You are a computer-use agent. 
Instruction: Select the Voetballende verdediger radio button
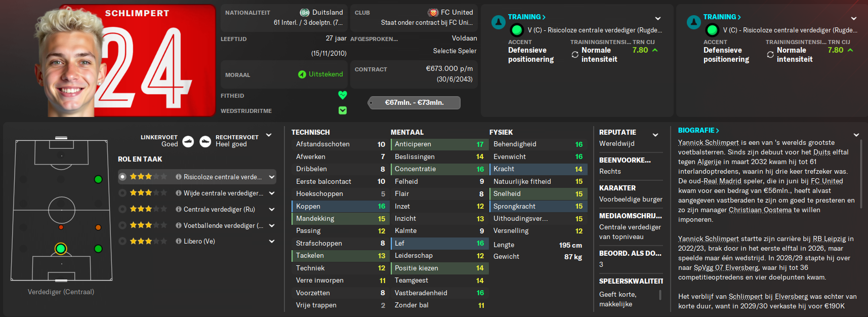pos(122,225)
